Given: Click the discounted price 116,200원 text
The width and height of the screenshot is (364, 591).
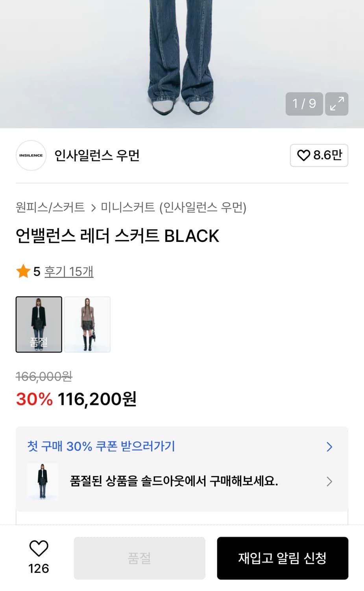Looking at the screenshot, I should pos(97,399).
